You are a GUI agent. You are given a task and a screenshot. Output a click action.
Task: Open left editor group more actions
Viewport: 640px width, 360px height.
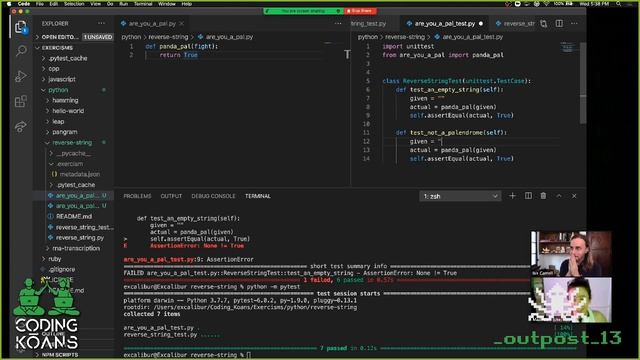point(338,24)
